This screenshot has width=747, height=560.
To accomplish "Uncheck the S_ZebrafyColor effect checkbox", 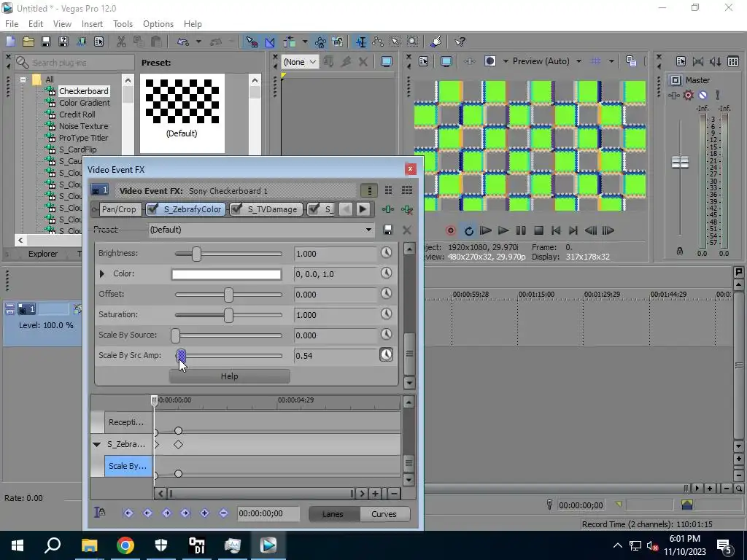I will pos(152,209).
